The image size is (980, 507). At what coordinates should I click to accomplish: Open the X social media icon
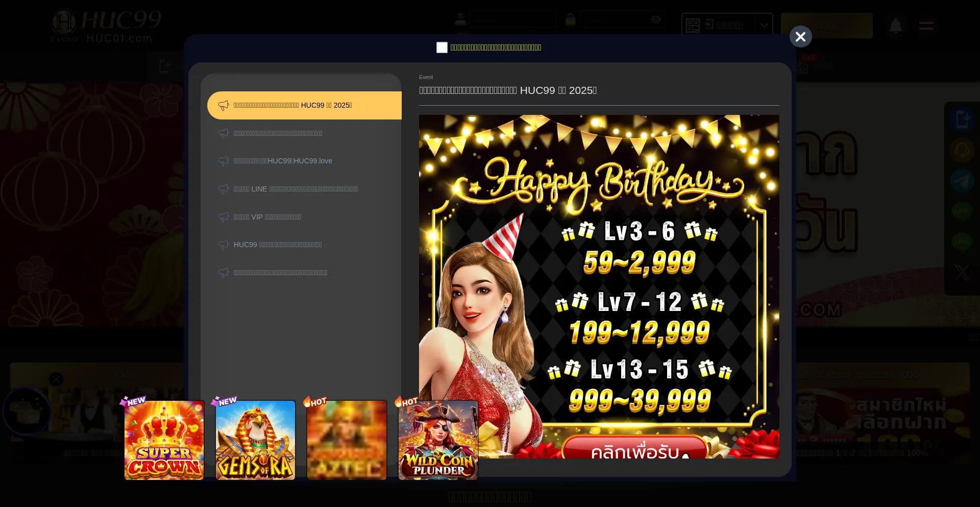tap(962, 272)
